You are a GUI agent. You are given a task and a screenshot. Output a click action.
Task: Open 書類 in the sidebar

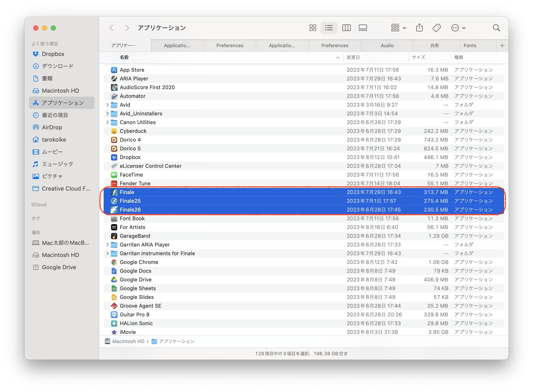62,78
